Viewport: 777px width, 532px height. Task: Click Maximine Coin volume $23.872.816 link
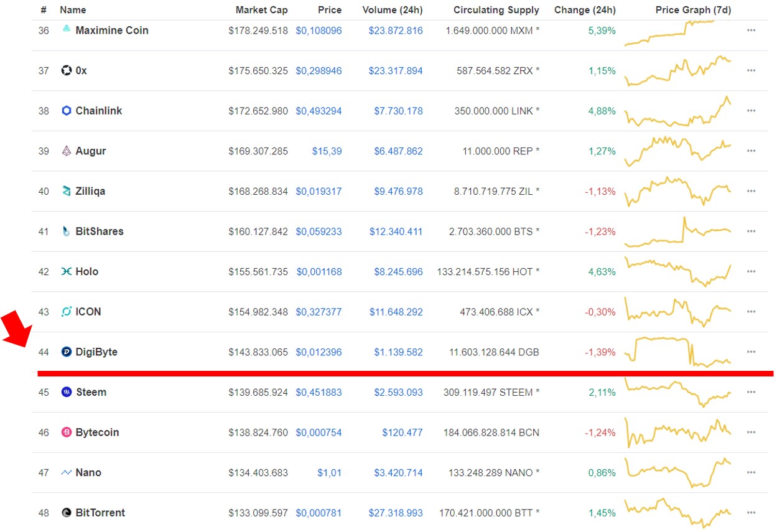pyautogui.click(x=396, y=30)
